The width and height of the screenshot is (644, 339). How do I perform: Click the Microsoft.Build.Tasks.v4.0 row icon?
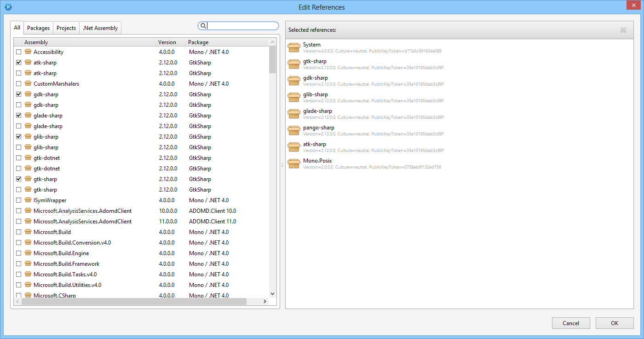(x=28, y=275)
